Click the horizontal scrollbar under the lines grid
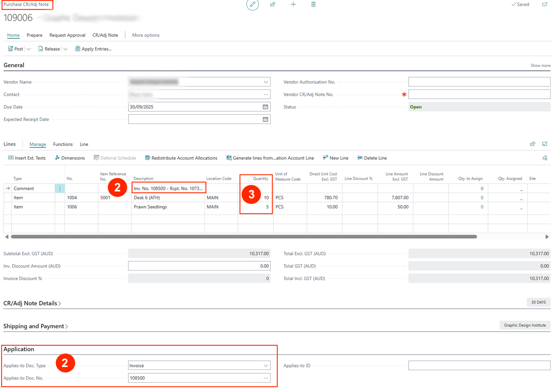Screen dimensions: 553x392 pyautogui.click(x=244, y=237)
